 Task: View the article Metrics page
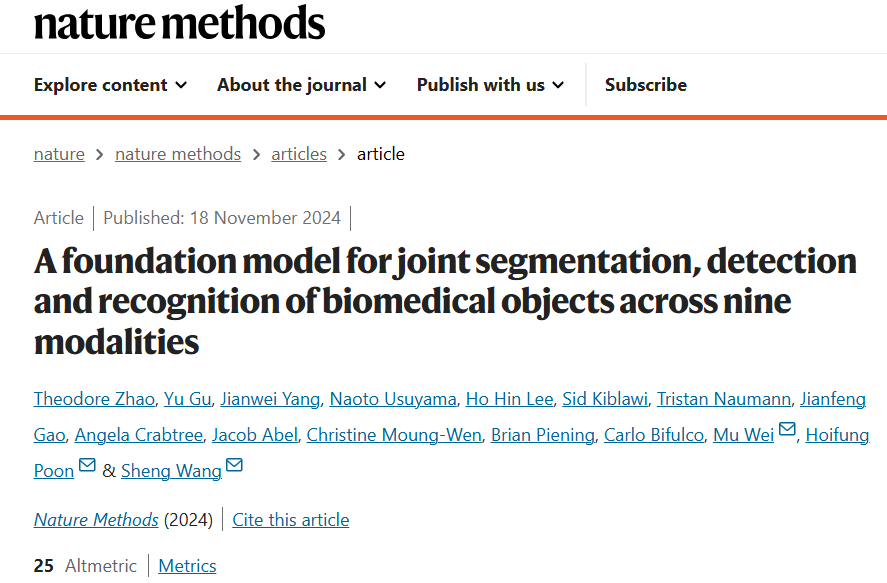pos(187,566)
